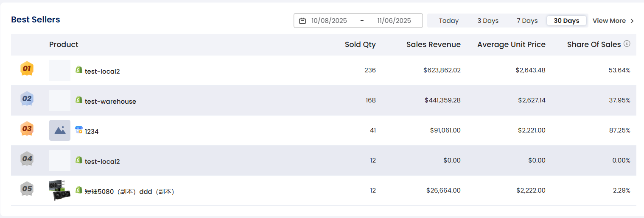Open the test-warehouse product name

click(110, 102)
